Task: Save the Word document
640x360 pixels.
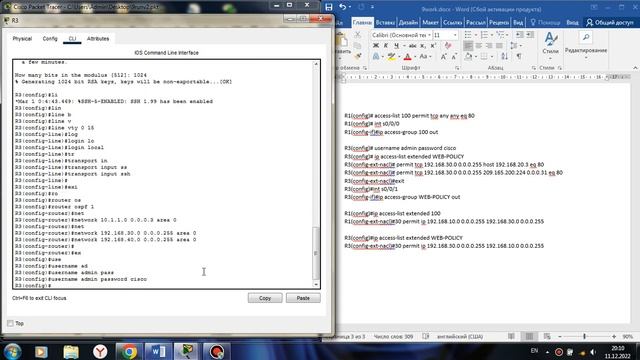Action: (329, 7)
